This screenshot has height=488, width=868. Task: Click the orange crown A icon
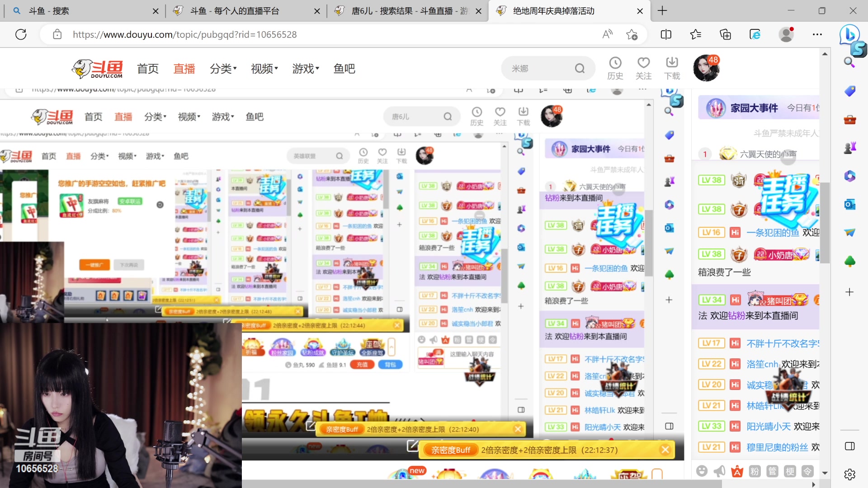coord(737,471)
